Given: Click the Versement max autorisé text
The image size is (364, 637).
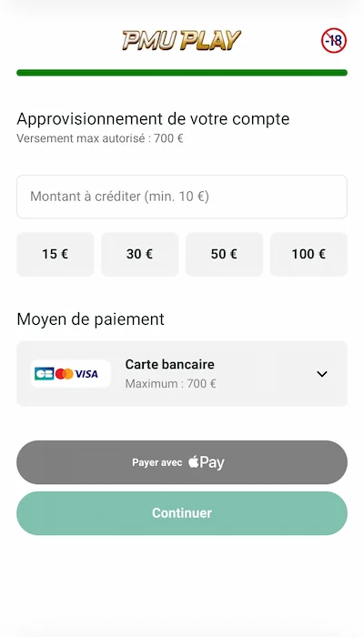Looking at the screenshot, I should click(x=100, y=138).
